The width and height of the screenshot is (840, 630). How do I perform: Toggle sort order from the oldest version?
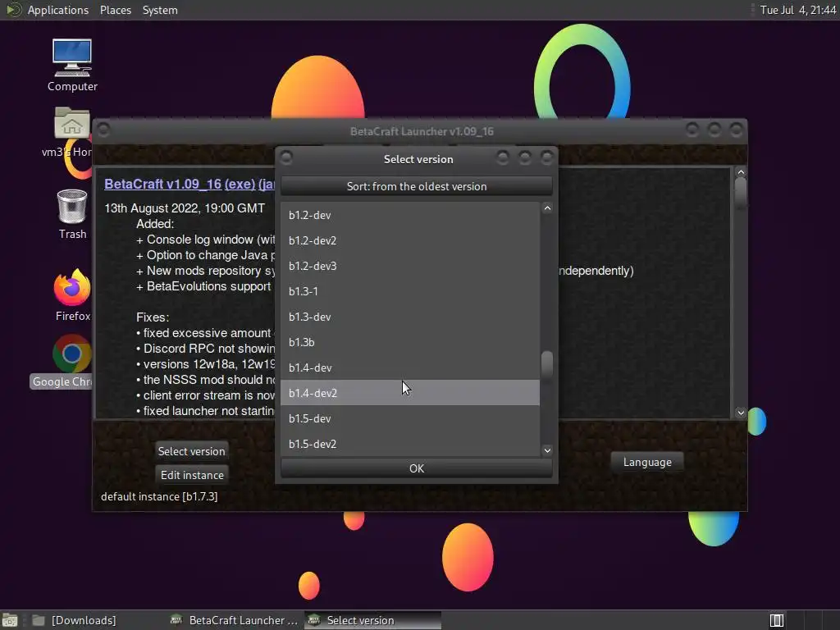click(416, 186)
